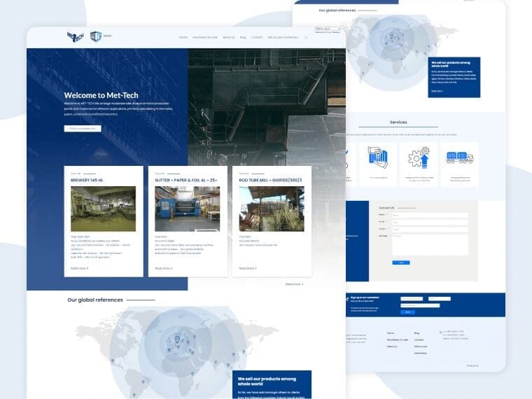This screenshot has width=532, height=399.
Task: Click the Met-Tech logo in the header
Action: coord(75,36)
